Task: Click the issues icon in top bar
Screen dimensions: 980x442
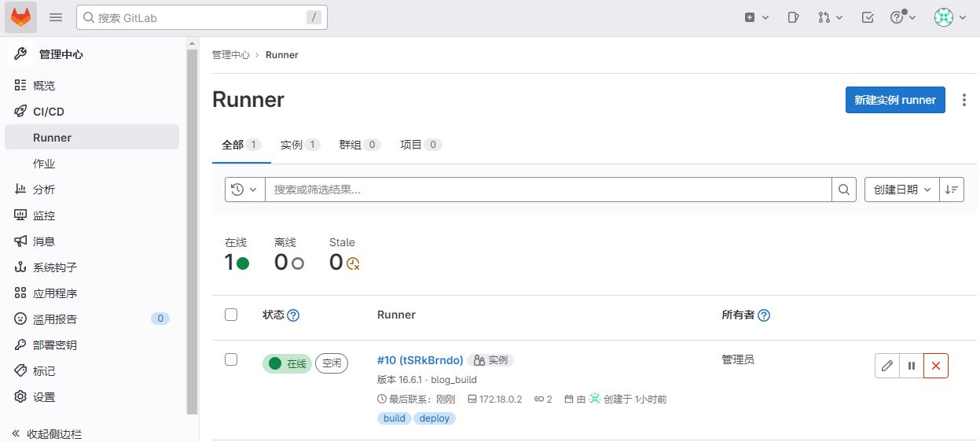Action: coord(795,17)
